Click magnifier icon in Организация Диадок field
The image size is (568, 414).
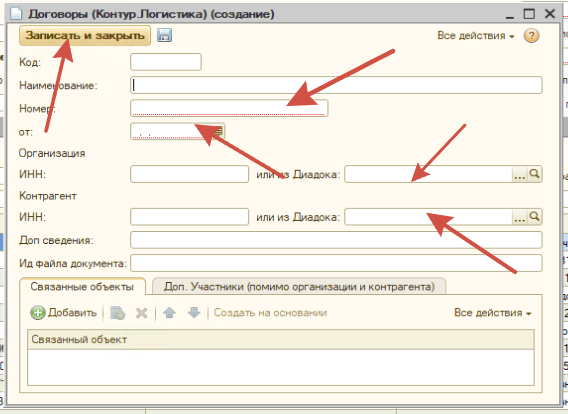click(535, 174)
